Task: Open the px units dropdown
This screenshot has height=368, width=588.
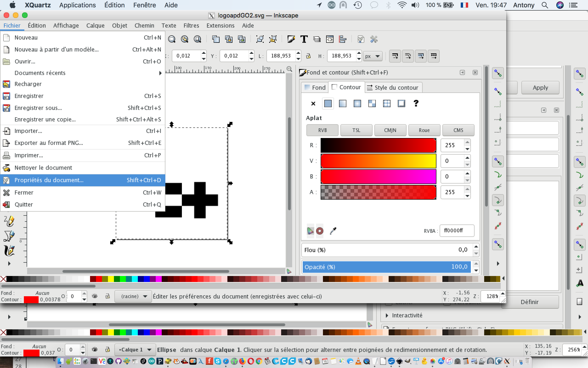Action: point(373,56)
